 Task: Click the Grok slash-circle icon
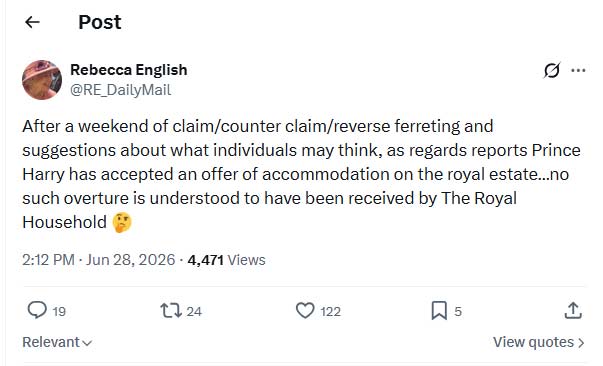point(552,70)
